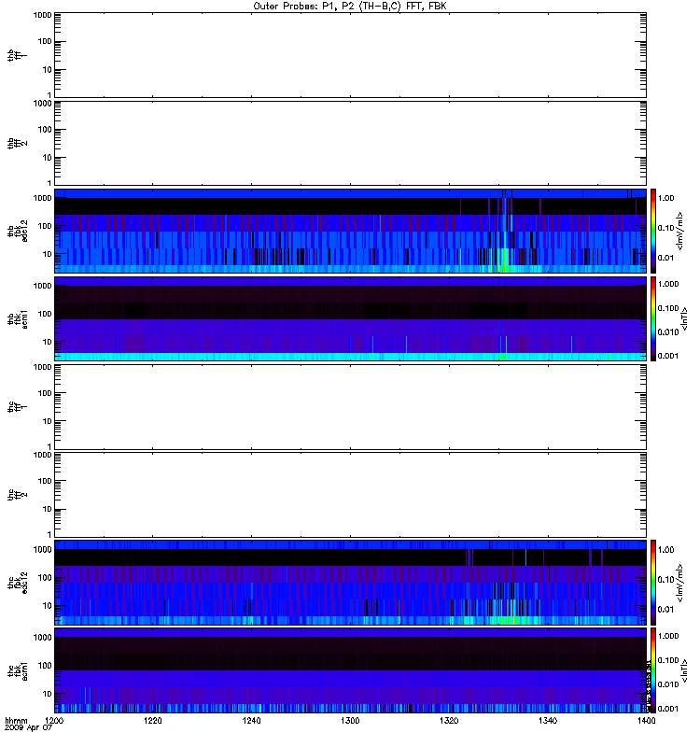Click the empty thc fff 1 panel
The width and height of the screenshot is (700, 747).
(350, 407)
